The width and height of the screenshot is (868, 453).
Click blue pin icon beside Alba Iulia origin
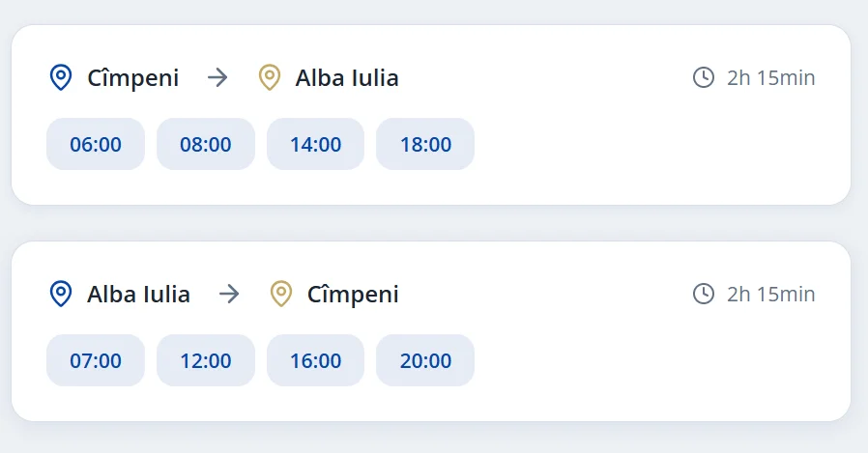point(61,294)
